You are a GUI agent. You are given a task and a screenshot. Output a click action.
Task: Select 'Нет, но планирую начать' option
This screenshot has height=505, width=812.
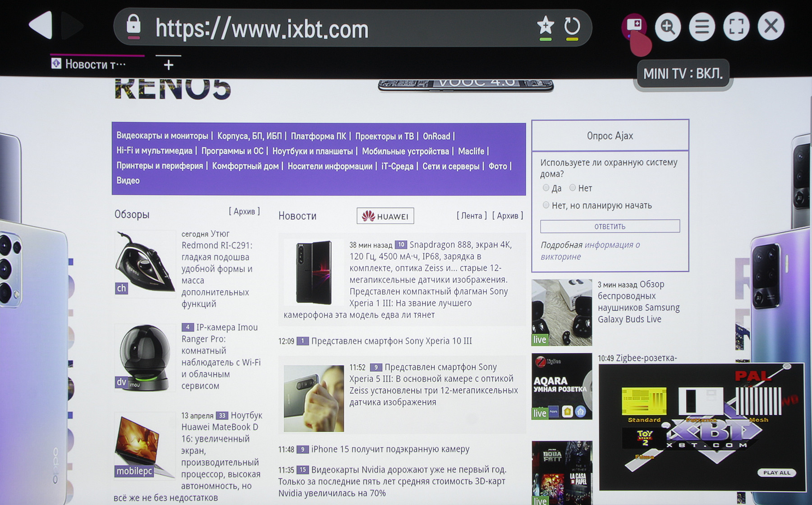coord(546,205)
